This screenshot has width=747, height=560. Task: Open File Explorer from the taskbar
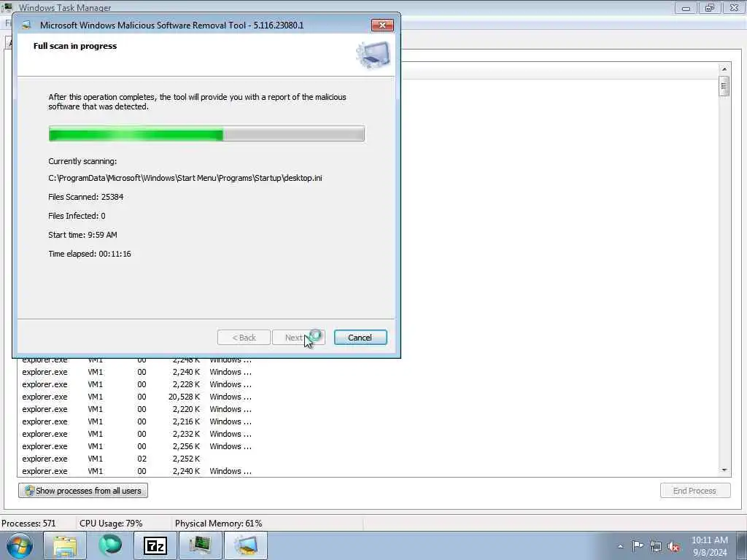point(65,545)
